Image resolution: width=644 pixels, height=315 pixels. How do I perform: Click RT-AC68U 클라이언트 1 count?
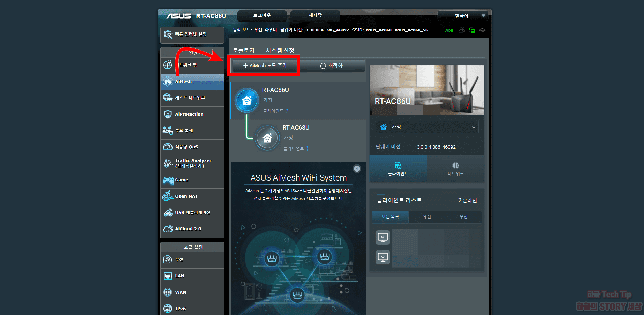click(x=296, y=148)
